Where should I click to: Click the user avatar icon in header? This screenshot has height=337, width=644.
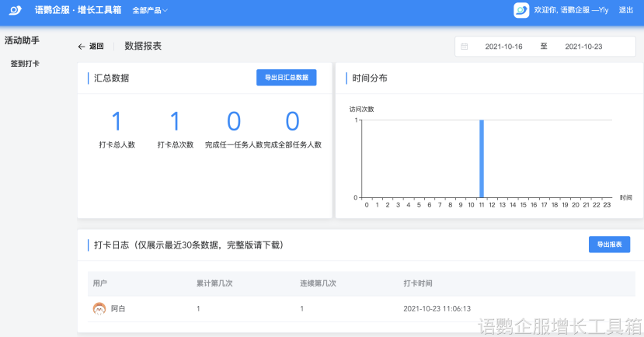tap(521, 10)
